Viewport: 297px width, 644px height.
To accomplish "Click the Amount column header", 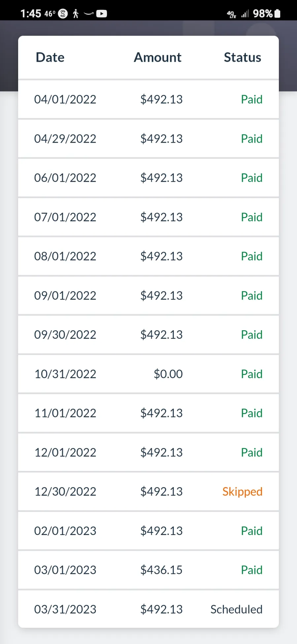I will click(157, 57).
